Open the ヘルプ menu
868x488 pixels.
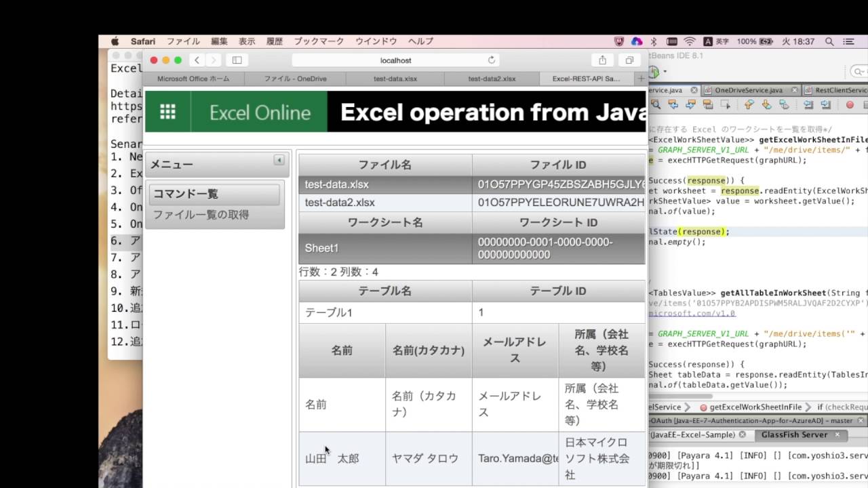pyautogui.click(x=420, y=41)
